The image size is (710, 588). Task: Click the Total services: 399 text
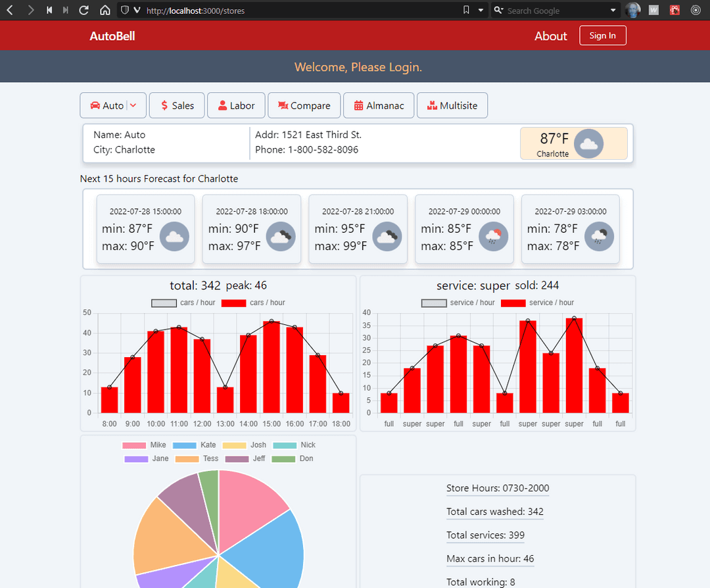point(485,535)
